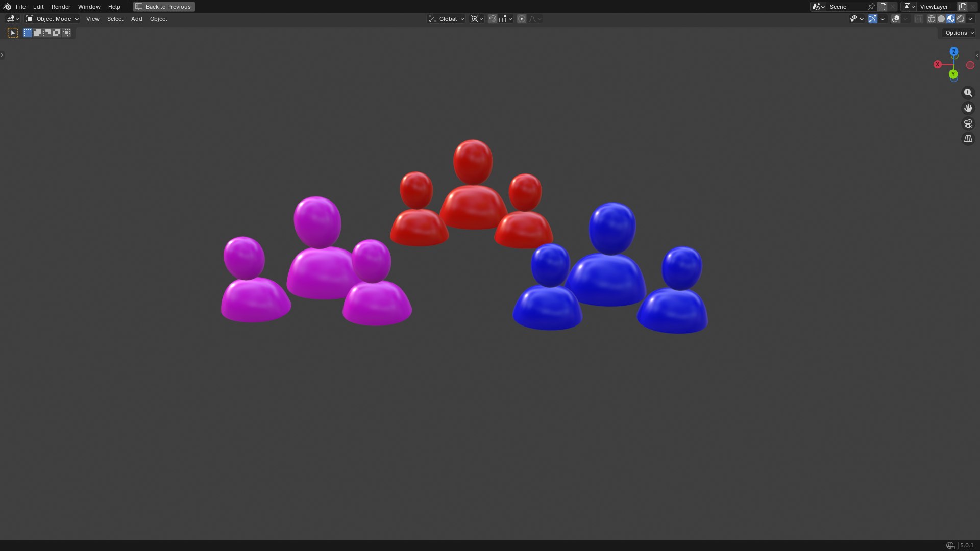The image size is (980, 551).
Task: Expand the right sidebar arrow
Action: click(977, 55)
